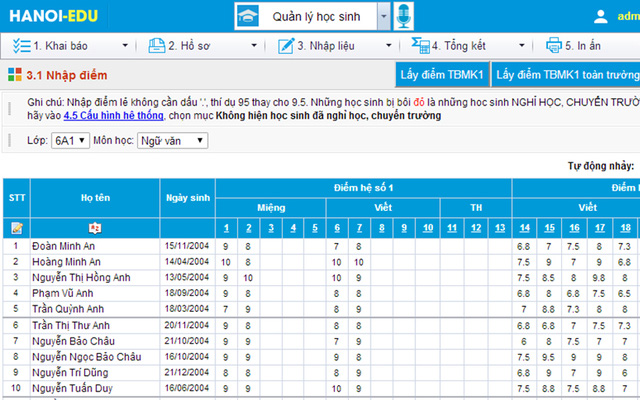Click column header link 3 under Miệng

[271, 228]
